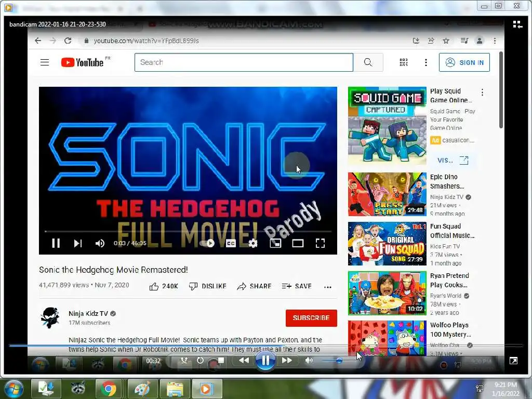Click the youtube.com address bar URL
This screenshot has width=532, height=399.
point(146,41)
